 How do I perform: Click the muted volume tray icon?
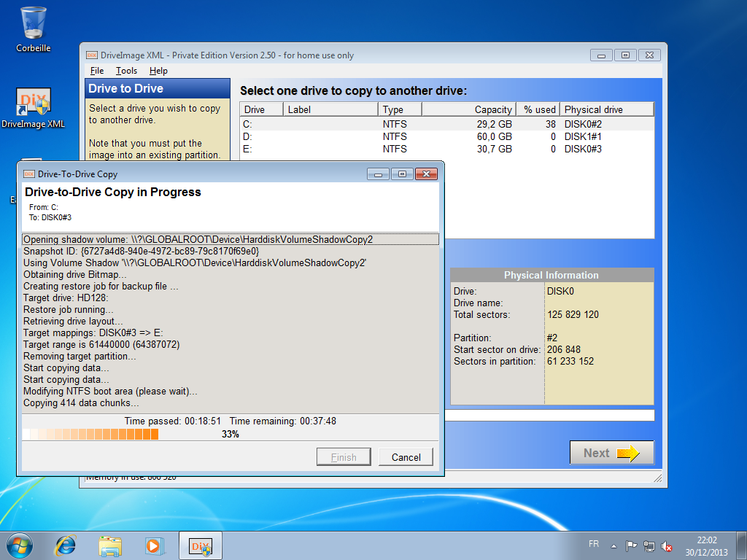tap(667, 547)
